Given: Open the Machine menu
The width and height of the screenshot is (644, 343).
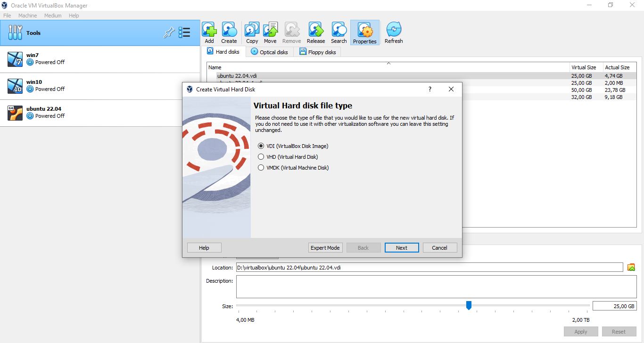Looking at the screenshot, I should pyautogui.click(x=27, y=16).
